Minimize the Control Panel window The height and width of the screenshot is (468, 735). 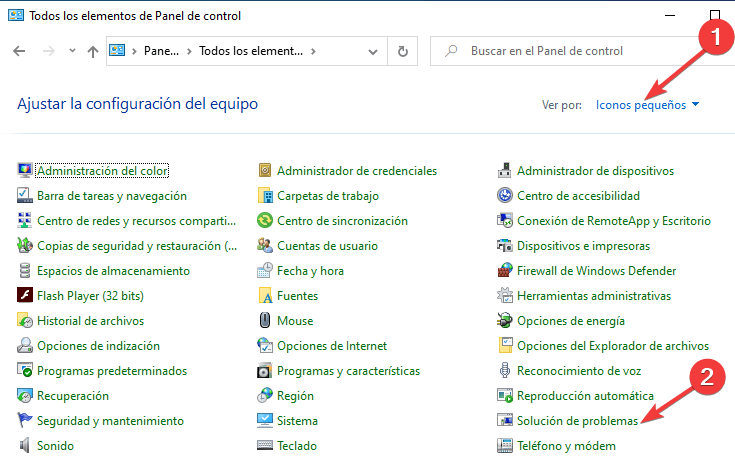point(670,15)
